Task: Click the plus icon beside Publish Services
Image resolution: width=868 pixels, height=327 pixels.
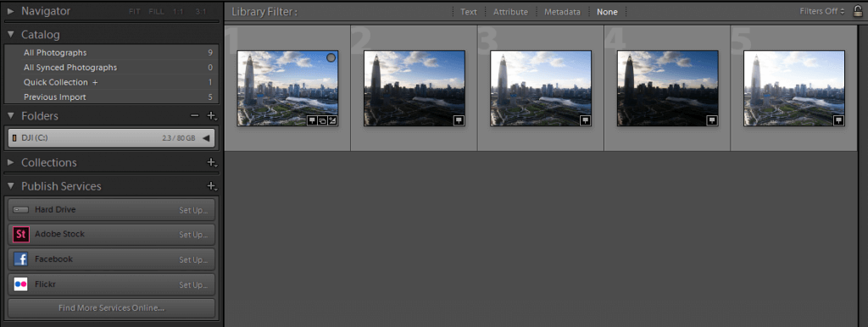Action: click(x=210, y=186)
